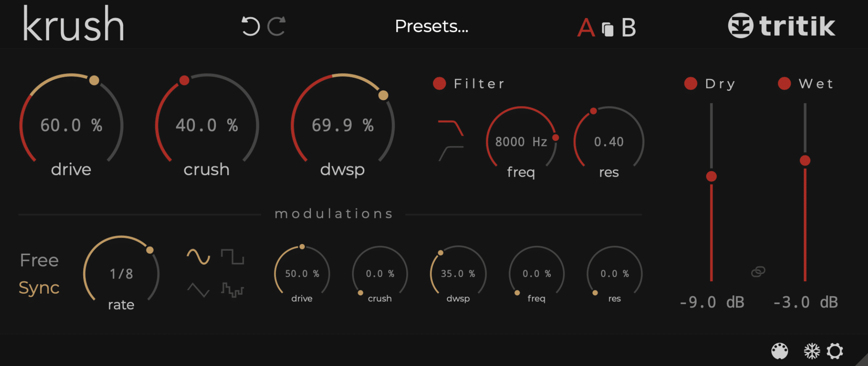Toggle the Wet signal on/off

pos(784,83)
